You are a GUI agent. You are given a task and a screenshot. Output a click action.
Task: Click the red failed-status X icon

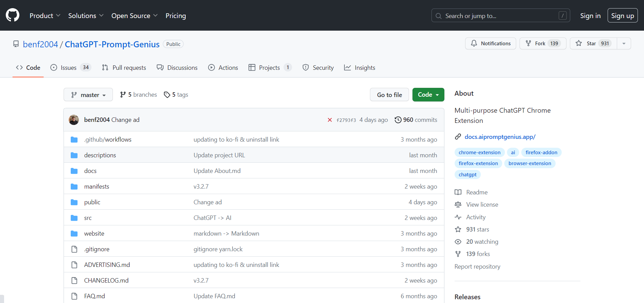click(x=329, y=120)
